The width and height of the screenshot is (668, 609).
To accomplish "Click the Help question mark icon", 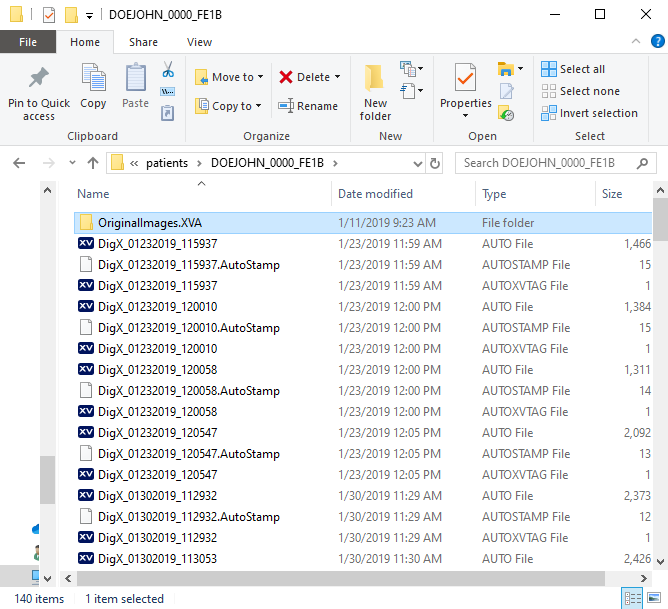I will (x=657, y=41).
